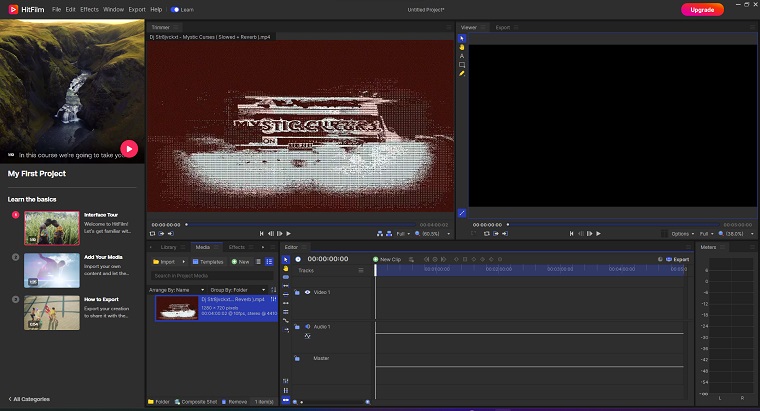
Task: Toggle the Learn switch
Action: [x=175, y=9]
